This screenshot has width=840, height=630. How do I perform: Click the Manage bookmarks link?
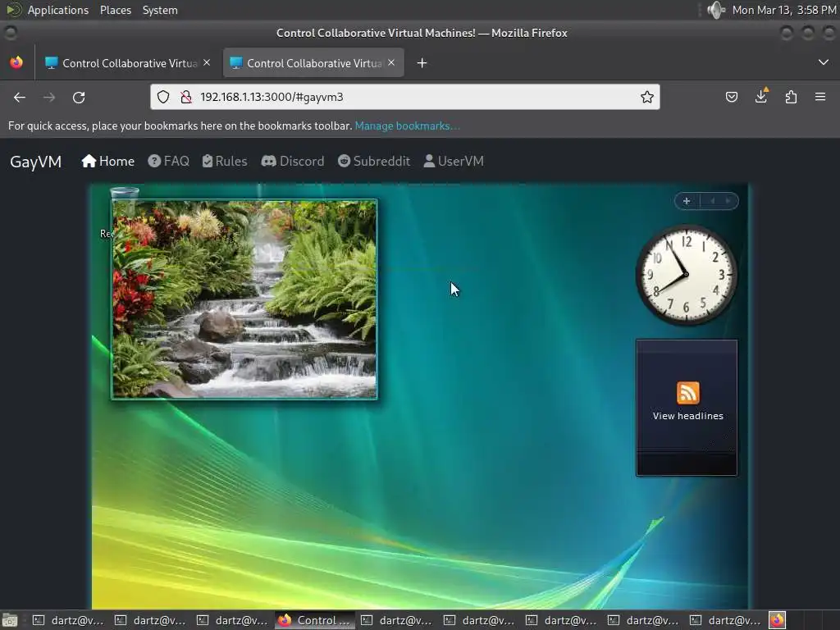(x=407, y=126)
